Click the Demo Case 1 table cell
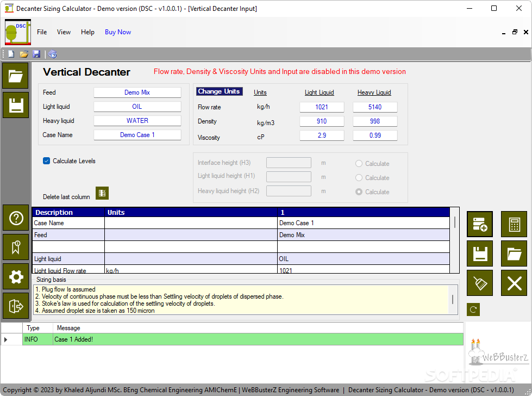Viewport: 532px width, 396px height. tap(364, 223)
